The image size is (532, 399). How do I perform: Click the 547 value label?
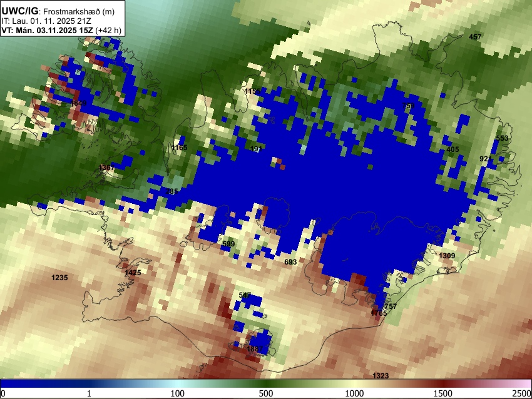pos(245,295)
